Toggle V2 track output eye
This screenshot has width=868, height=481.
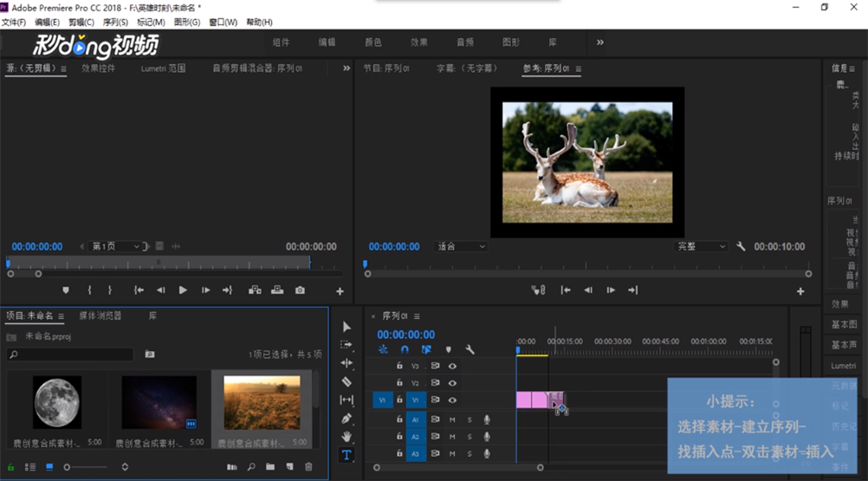[452, 383]
